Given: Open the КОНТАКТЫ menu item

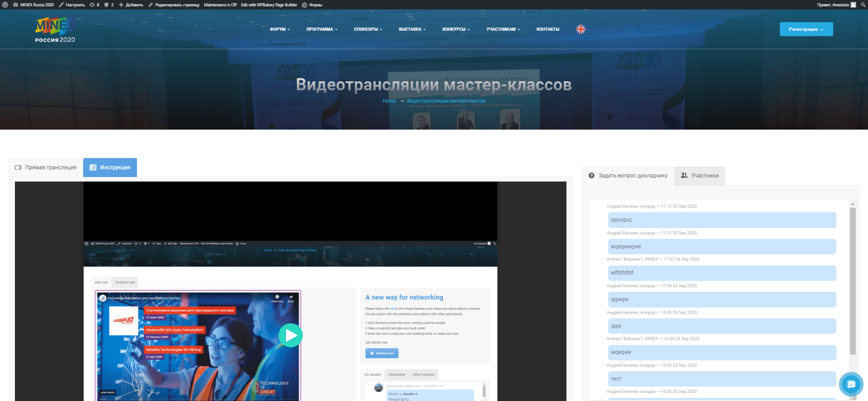Looking at the screenshot, I should (x=547, y=29).
